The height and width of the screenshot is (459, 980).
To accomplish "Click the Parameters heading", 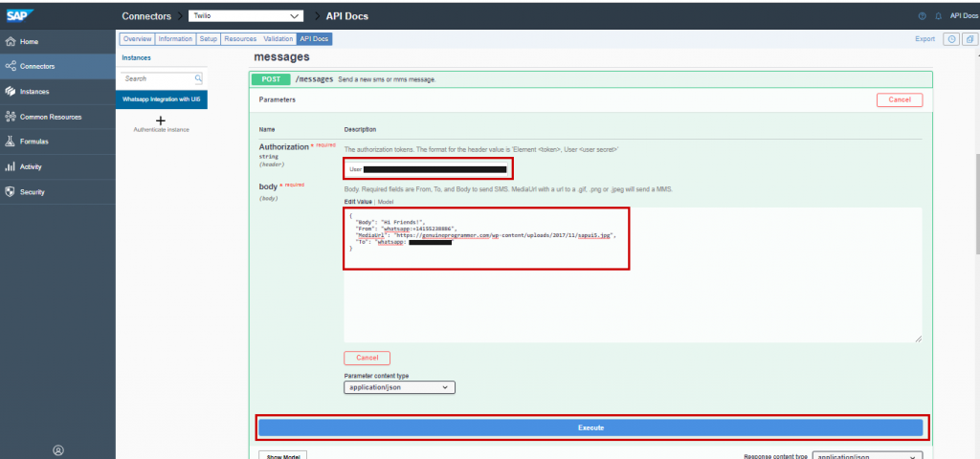I will point(278,99).
